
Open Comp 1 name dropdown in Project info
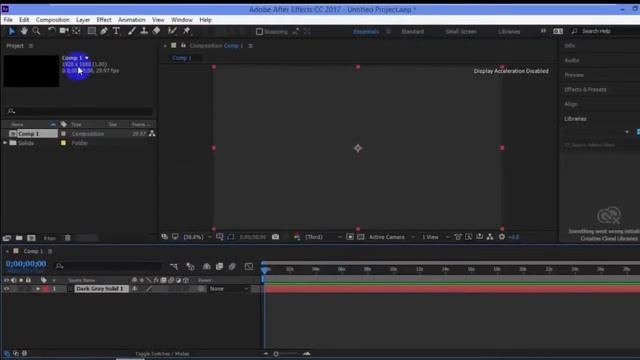coord(87,58)
